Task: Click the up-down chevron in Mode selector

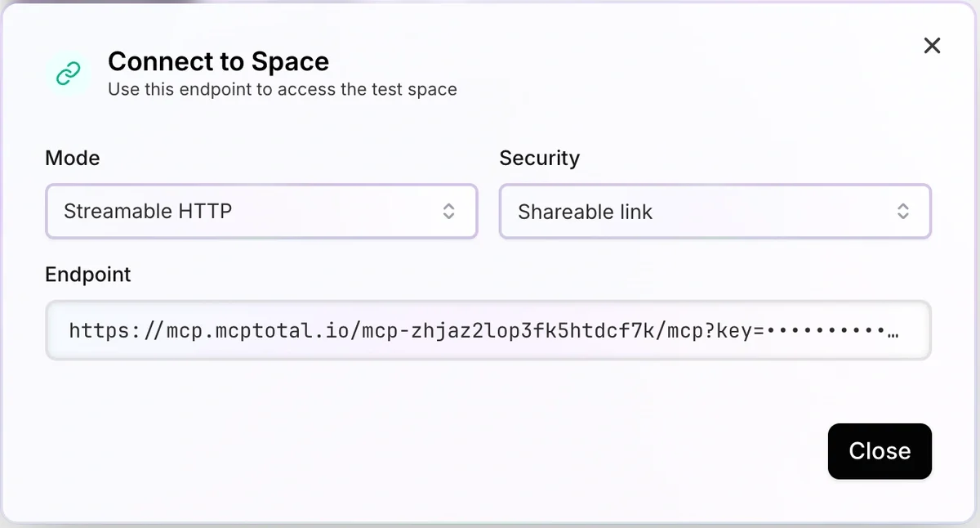Action: 448,212
